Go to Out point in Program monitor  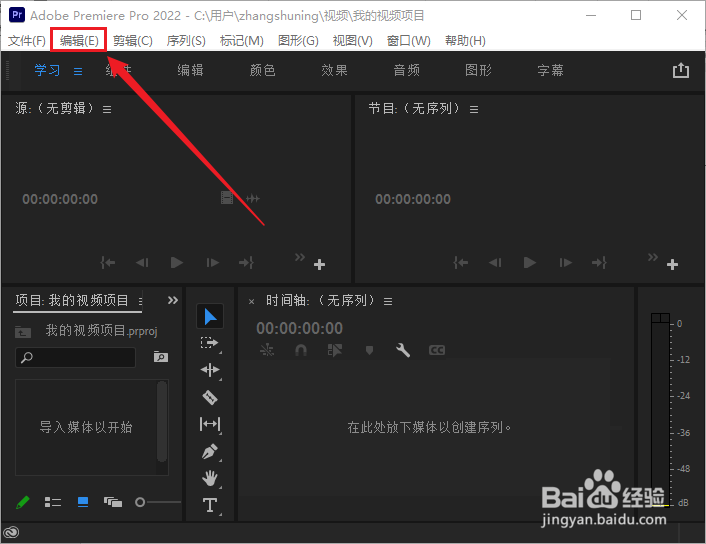click(599, 262)
